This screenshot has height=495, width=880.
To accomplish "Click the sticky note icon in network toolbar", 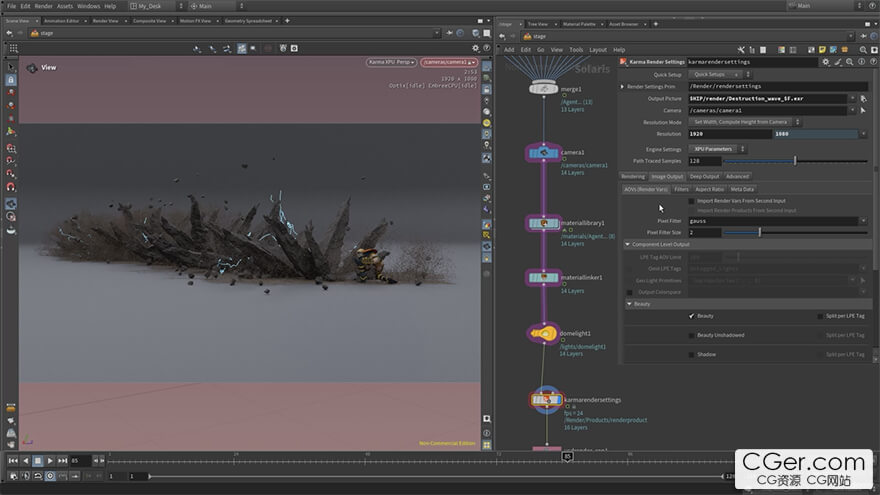I will coord(822,50).
